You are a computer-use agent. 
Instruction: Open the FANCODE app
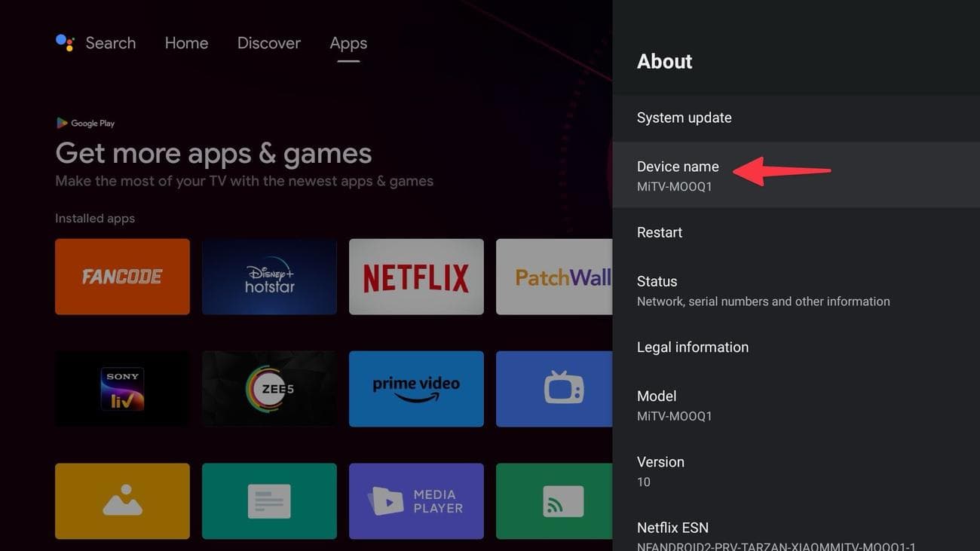pos(122,276)
